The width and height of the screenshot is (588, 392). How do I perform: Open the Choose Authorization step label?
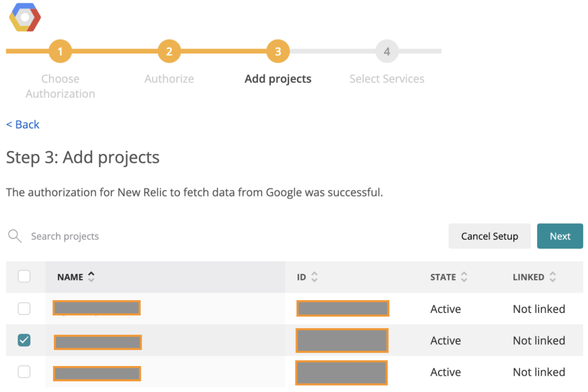click(60, 86)
